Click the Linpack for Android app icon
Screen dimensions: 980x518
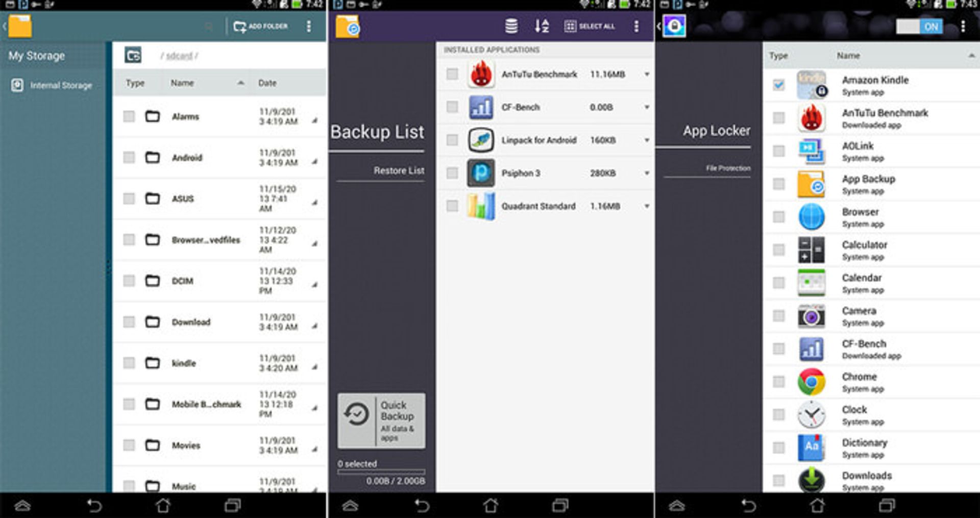(480, 140)
